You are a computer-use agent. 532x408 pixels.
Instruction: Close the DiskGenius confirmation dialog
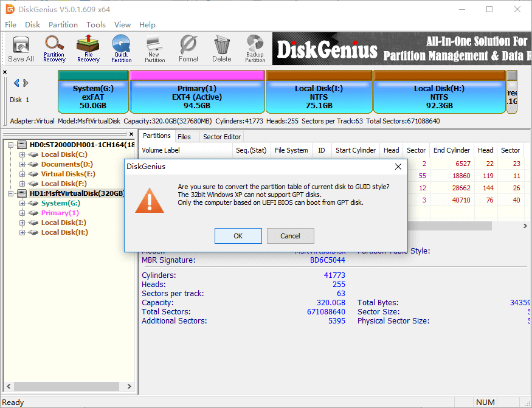click(x=398, y=166)
